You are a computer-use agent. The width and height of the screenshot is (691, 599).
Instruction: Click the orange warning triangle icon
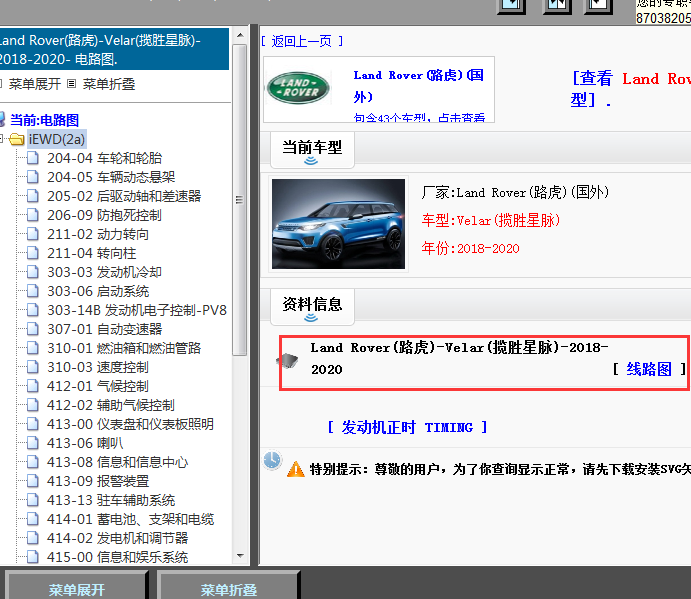(x=296, y=469)
